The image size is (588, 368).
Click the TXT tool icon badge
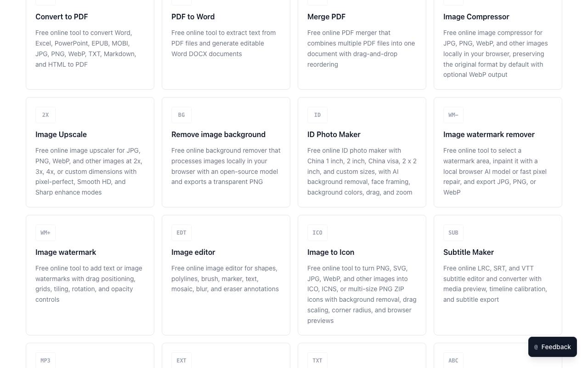317,360
